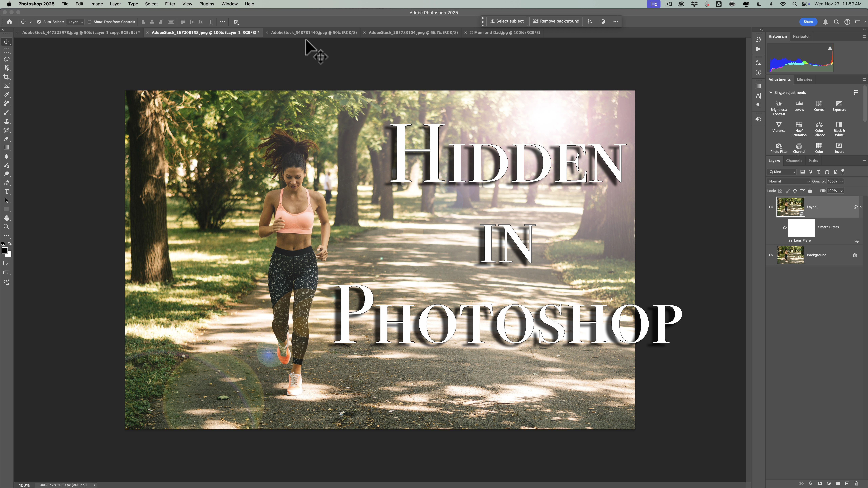Viewport: 868px width, 488px height.
Task: Click the delete layer trash icon
Action: pos(856,484)
